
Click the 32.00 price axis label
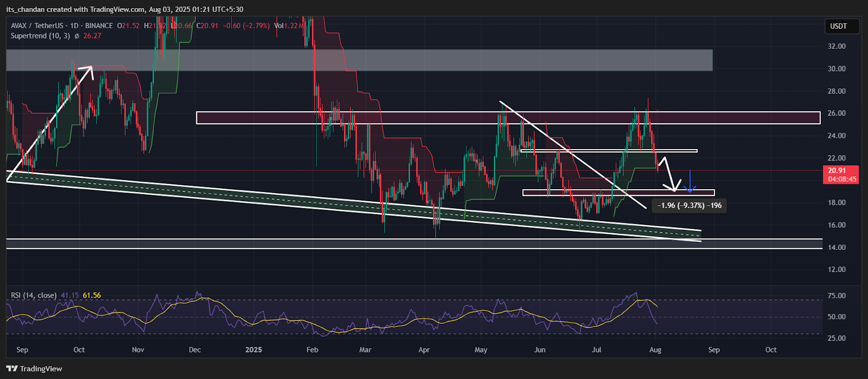coord(837,47)
